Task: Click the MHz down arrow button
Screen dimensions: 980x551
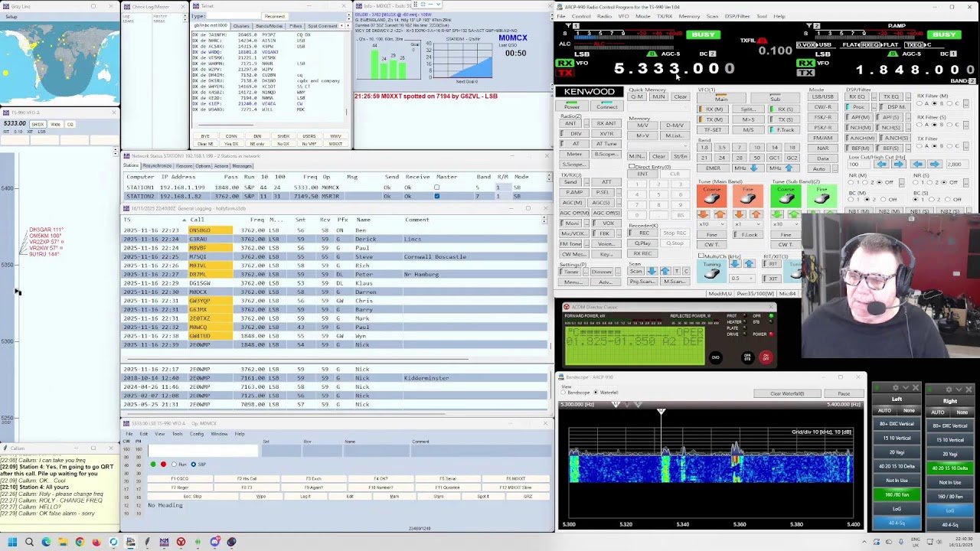Action: tap(754, 168)
